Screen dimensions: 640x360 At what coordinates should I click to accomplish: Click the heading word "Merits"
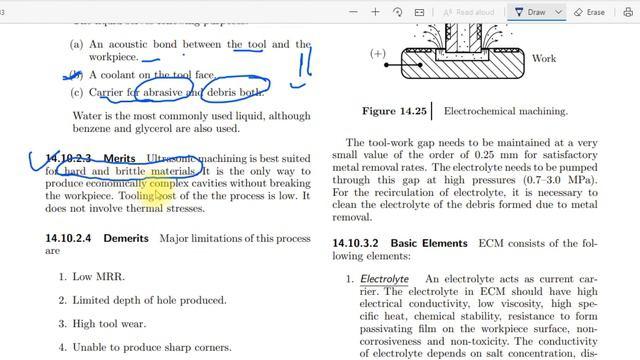coord(119,158)
